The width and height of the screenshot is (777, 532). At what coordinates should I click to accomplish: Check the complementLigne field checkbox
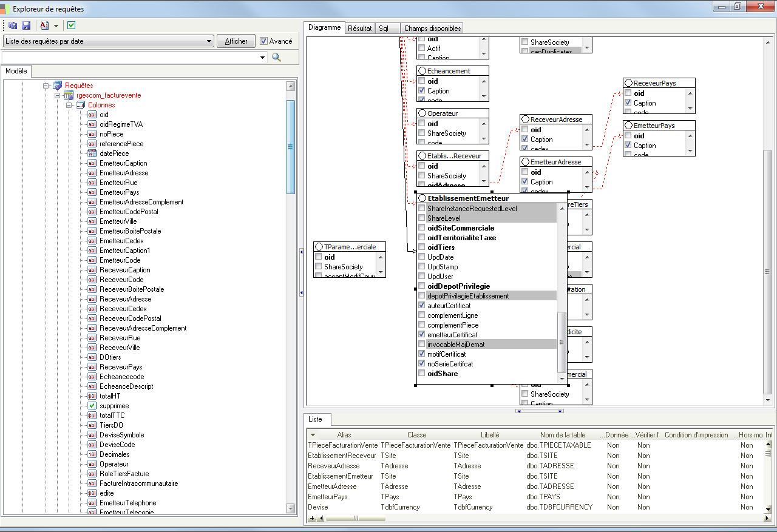[x=421, y=315]
